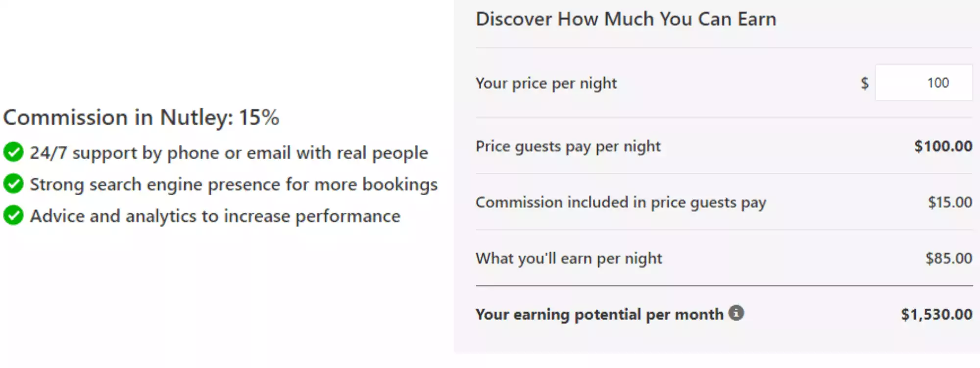Viewport: 980px width, 368px height.
Task: Click the Your price per night label
Action: point(545,83)
